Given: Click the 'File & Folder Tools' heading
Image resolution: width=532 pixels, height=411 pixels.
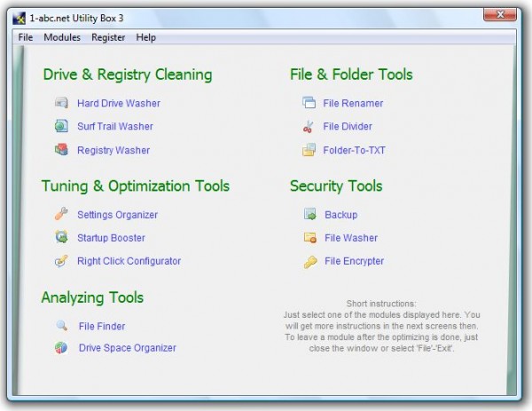Looking at the screenshot, I should 351,75.
